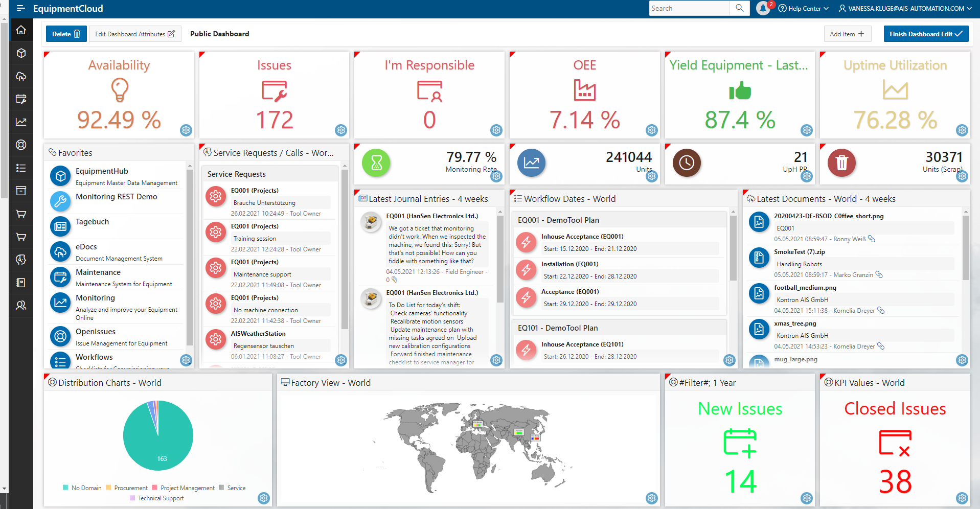Viewport: 980px width, 509px height.
Task: Click the Scrap trash can icon
Action: (841, 163)
